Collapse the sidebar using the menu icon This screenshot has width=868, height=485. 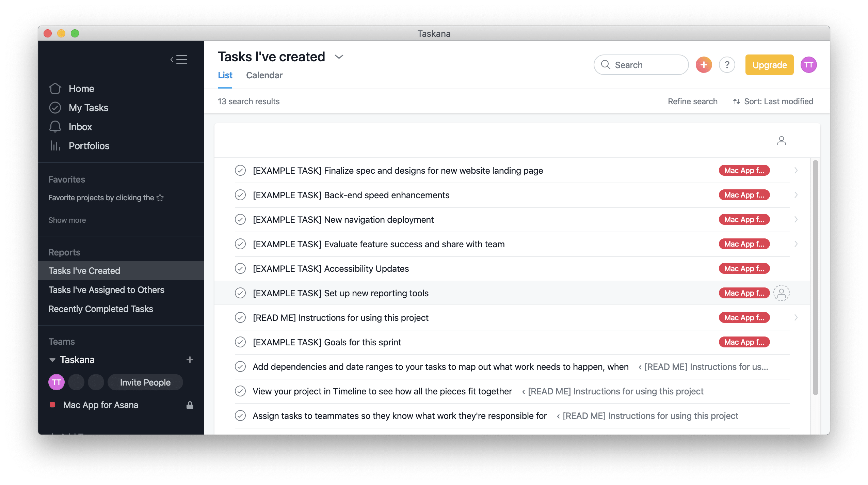(x=179, y=60)
